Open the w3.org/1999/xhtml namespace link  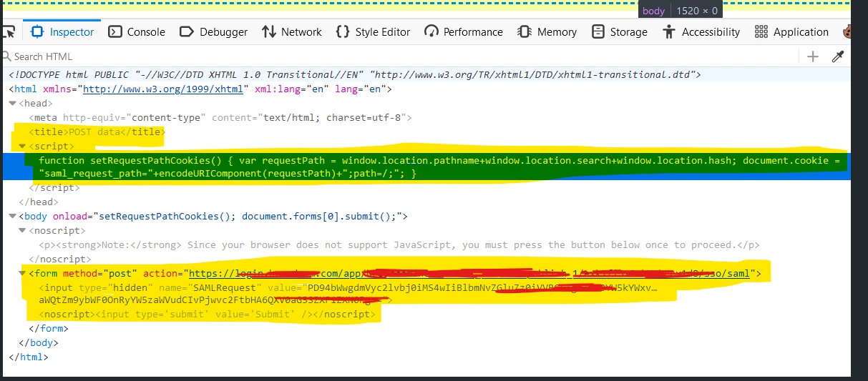click(164, 89)
